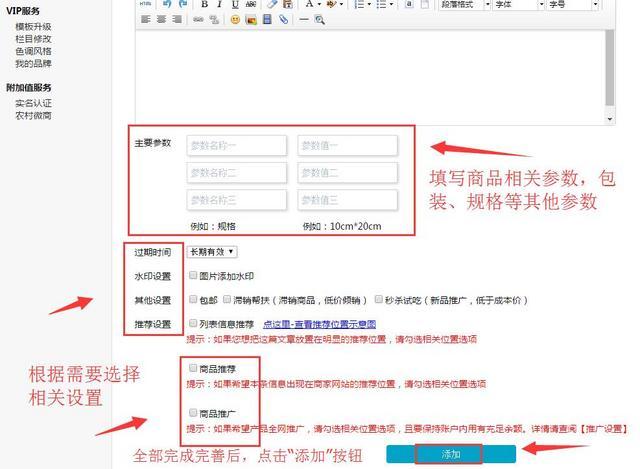Open the 段落格式 paragraph format dropdown

tap(464, 4)
